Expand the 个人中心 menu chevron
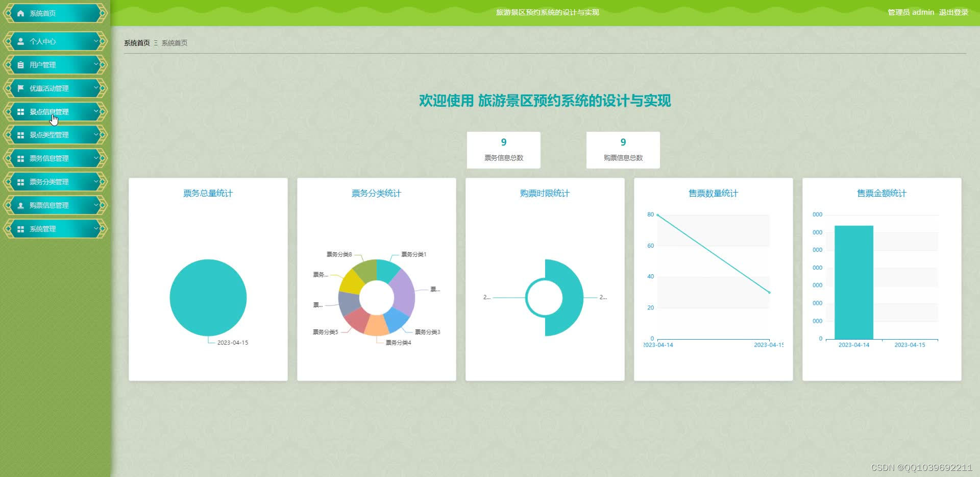This screenshot has height=477, width=980. click(96, 41)
